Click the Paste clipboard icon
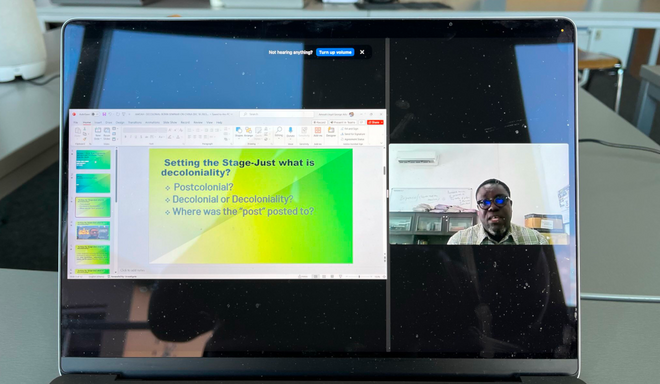Image resolution: width=660 pixels, height=384 pixels. (78, 133)
